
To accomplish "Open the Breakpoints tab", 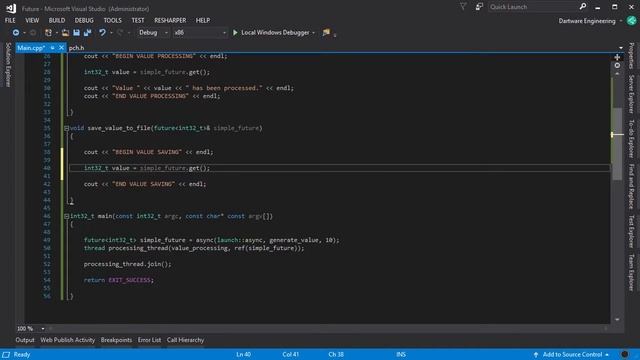I will coord(116,340).
